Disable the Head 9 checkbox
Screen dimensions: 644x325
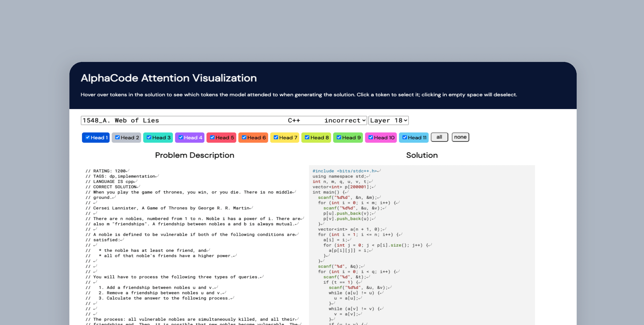pyautogui.click(x=339, y=137)
